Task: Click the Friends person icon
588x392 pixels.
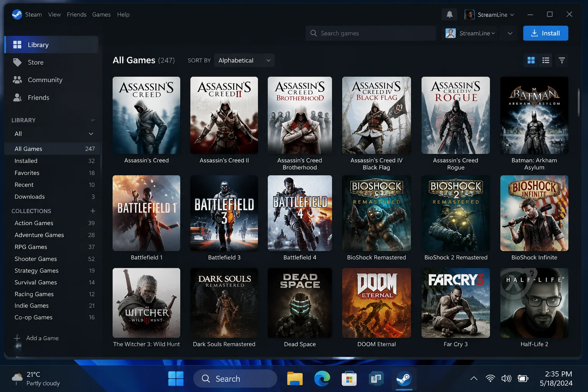Action: pos(17,97)
